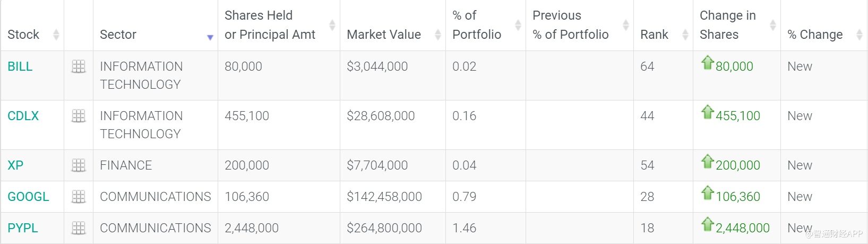Screen dimensions: 868x244
Task: Click green up arrow next to 106,360
Action: [707, 193]
